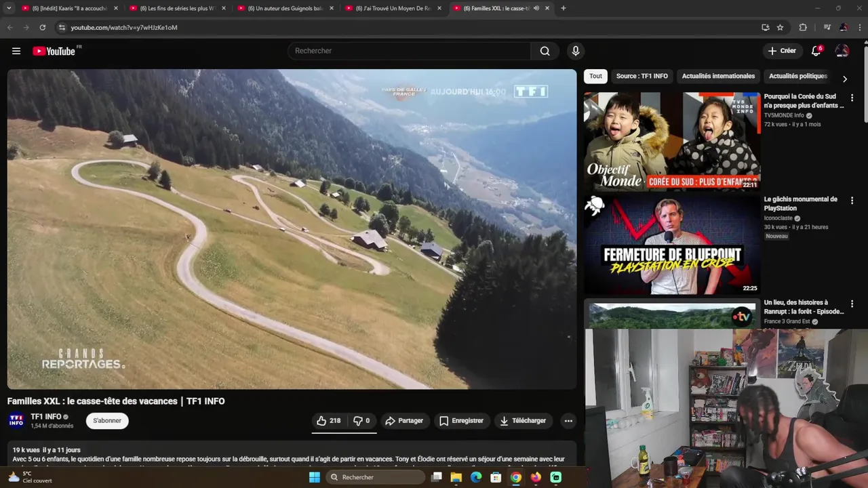The height and width of the screenshot is (488, 868).
Task: Start voice search with microphone icon
Action: pos(575,51)
